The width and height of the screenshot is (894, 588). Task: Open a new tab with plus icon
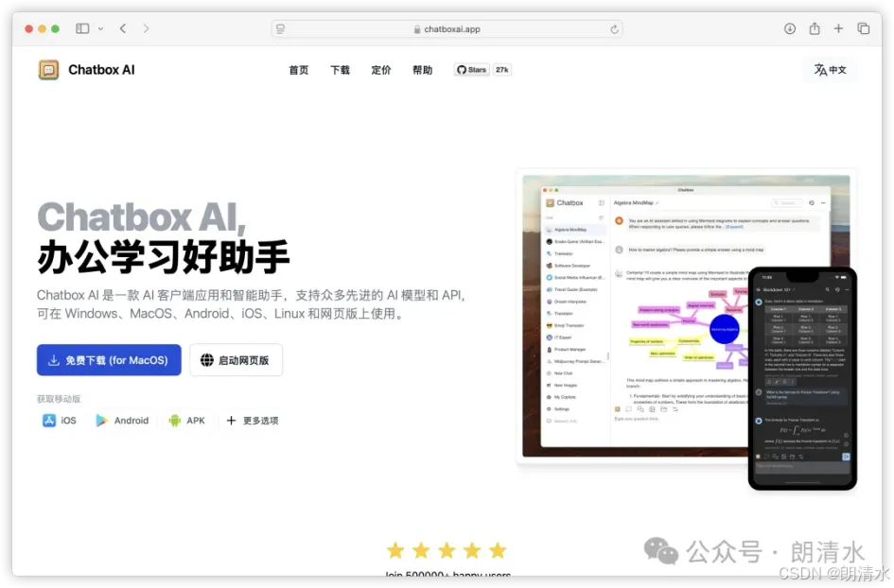(839, 28)
